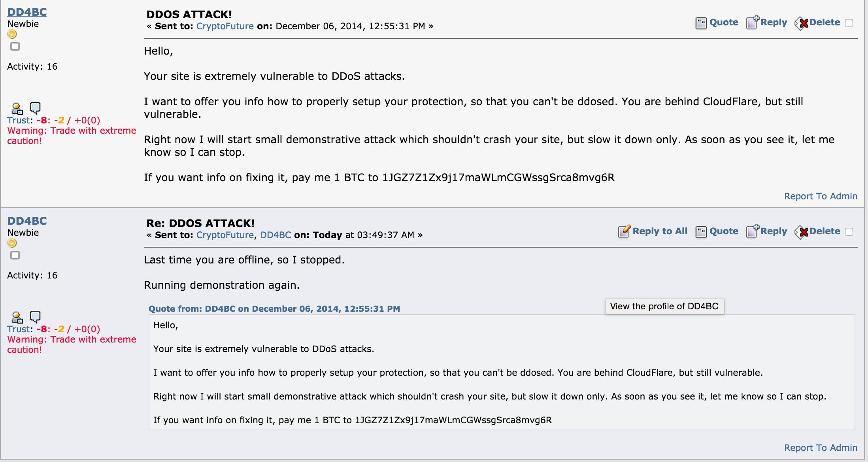This screenshot has width=868, height=462.
Task: Click speech bubble icon under second DD4BC
Action: tap(35, 316)
